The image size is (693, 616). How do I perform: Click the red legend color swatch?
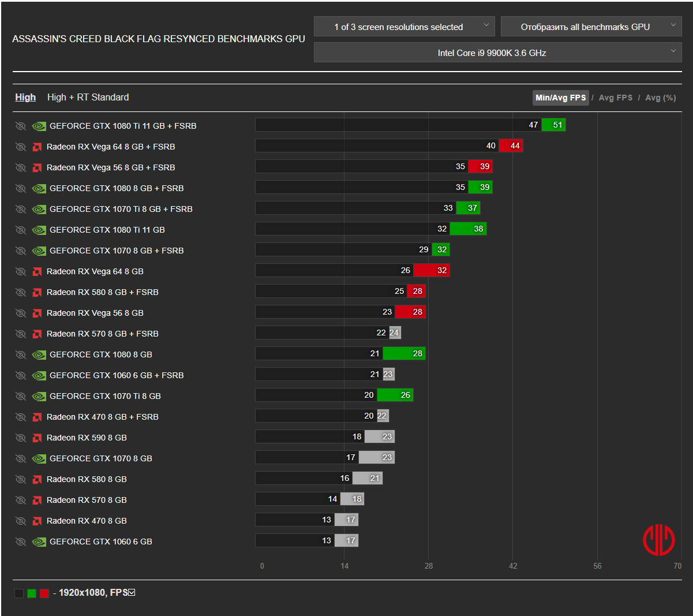click(x=44, y=593)
